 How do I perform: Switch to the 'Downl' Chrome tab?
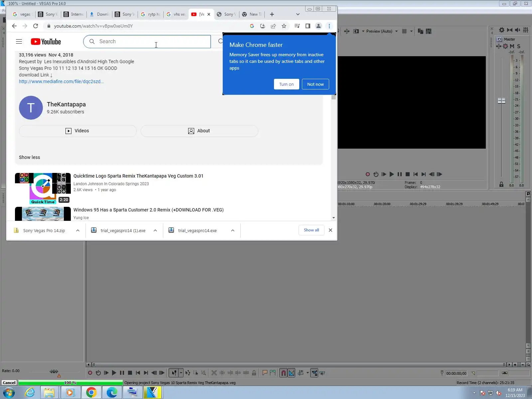[99, 14]
